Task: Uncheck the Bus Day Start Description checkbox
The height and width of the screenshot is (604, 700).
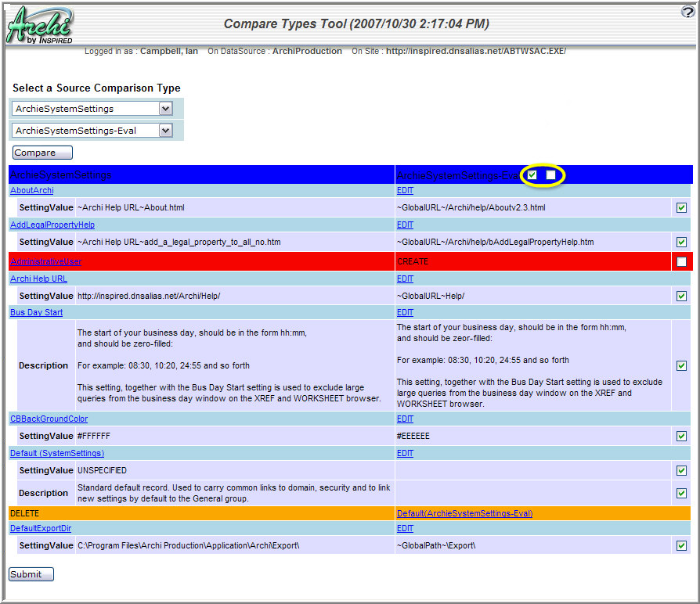Action: [681, 365]
